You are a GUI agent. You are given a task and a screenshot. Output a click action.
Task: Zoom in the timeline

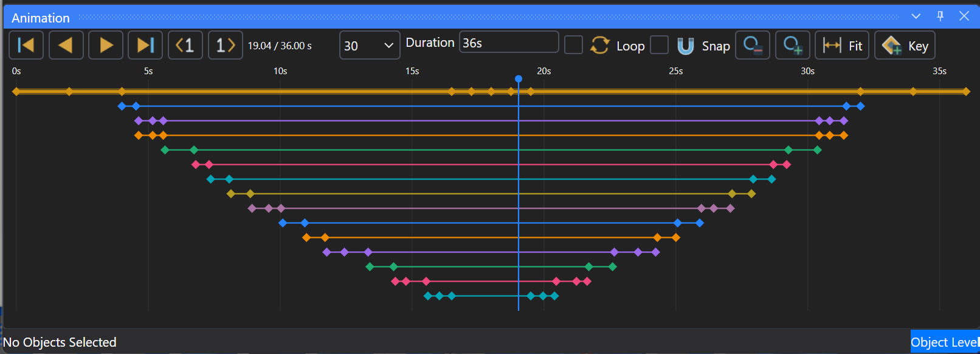click(x=793, y=45)
